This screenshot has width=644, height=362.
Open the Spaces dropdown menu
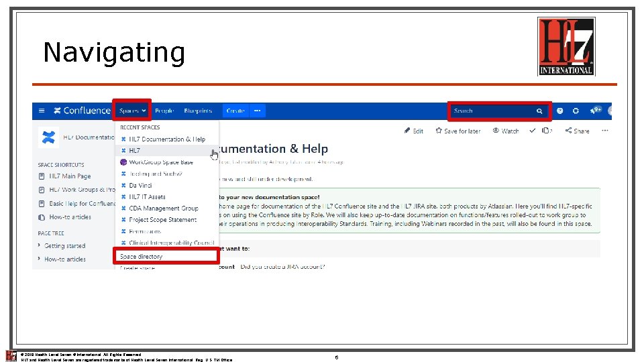(132, 111)
